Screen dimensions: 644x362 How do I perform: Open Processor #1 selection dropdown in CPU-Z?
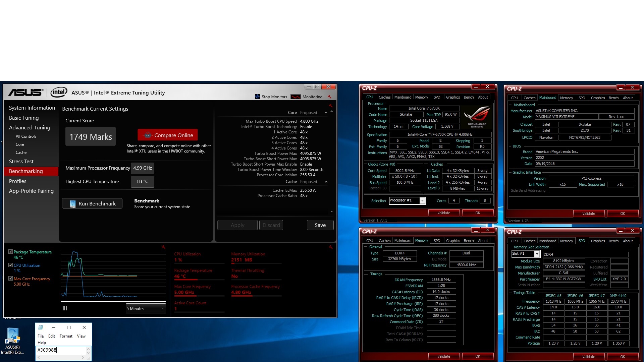click(407, 200)
